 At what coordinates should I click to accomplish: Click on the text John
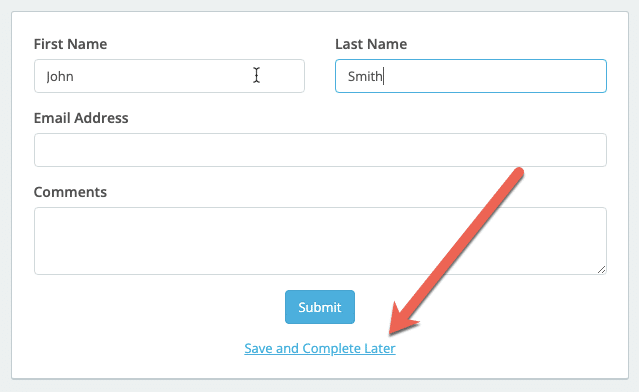pos(59,77)
